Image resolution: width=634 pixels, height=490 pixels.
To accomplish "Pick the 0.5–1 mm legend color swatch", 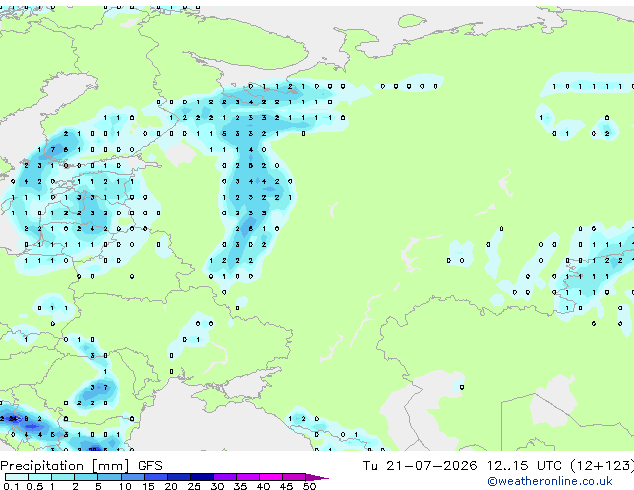I will [x=40, y=477].
